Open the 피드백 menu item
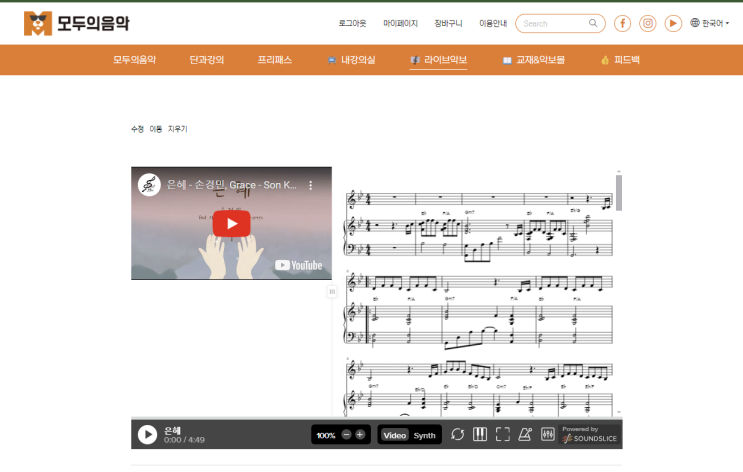 pos(620,60)
